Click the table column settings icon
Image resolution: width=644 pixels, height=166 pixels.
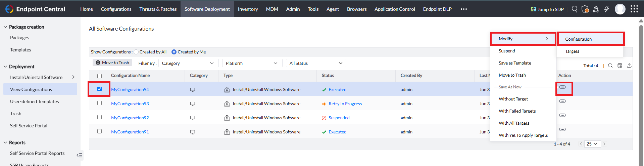[x=620, y=66]
